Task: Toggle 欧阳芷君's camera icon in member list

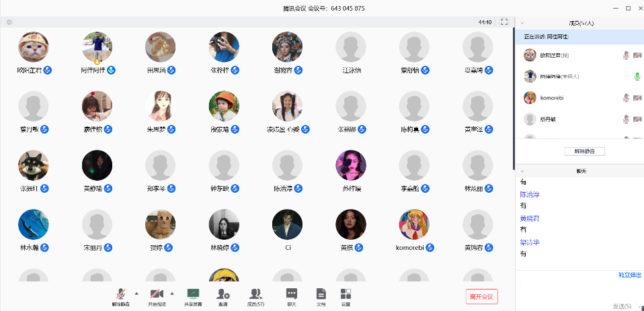Action: 637,55
